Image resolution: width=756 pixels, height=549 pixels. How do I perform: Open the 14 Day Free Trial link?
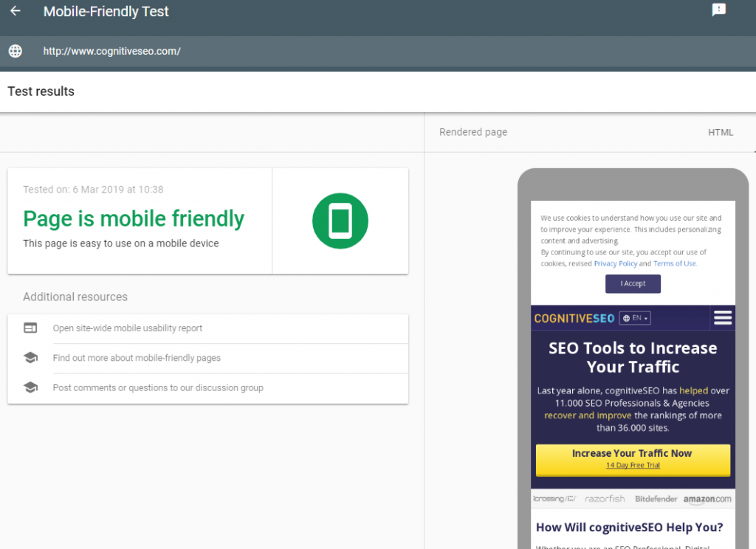tap(631, 464)
